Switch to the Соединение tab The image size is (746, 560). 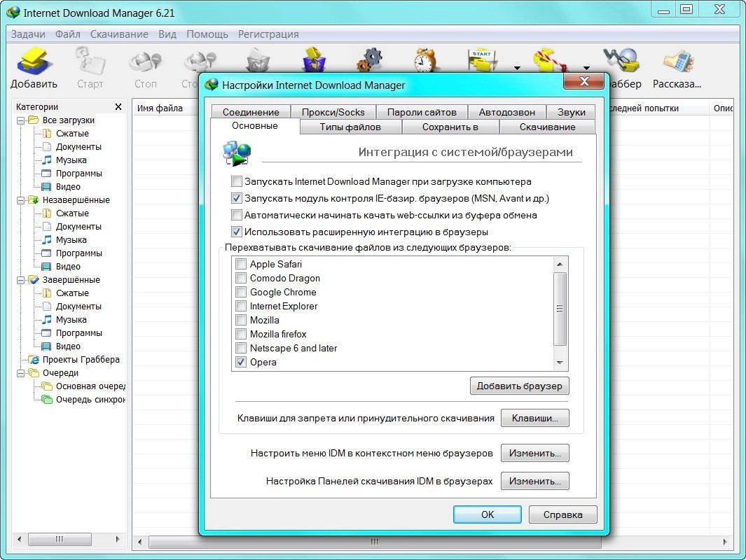[x=251, y=112]
